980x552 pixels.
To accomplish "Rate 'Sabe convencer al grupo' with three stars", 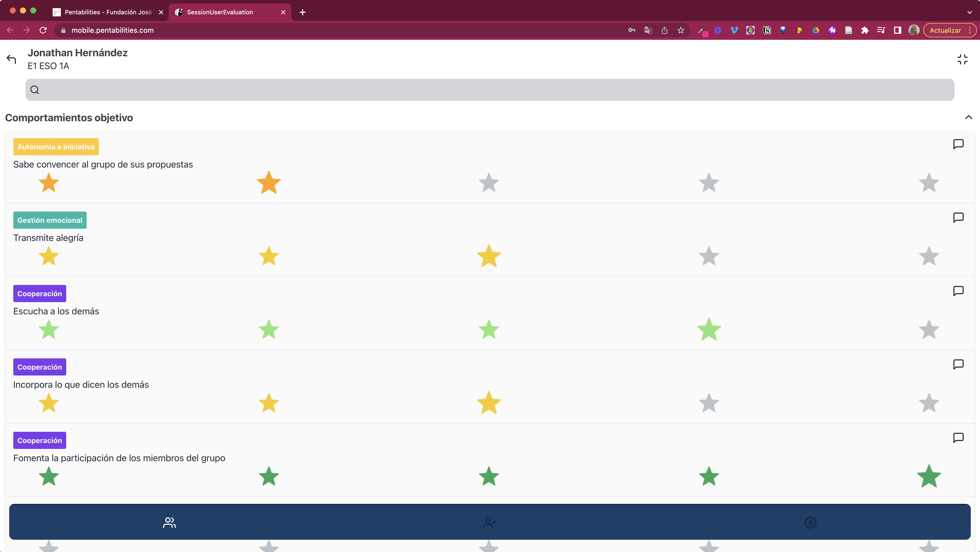I will coord(488,183).
